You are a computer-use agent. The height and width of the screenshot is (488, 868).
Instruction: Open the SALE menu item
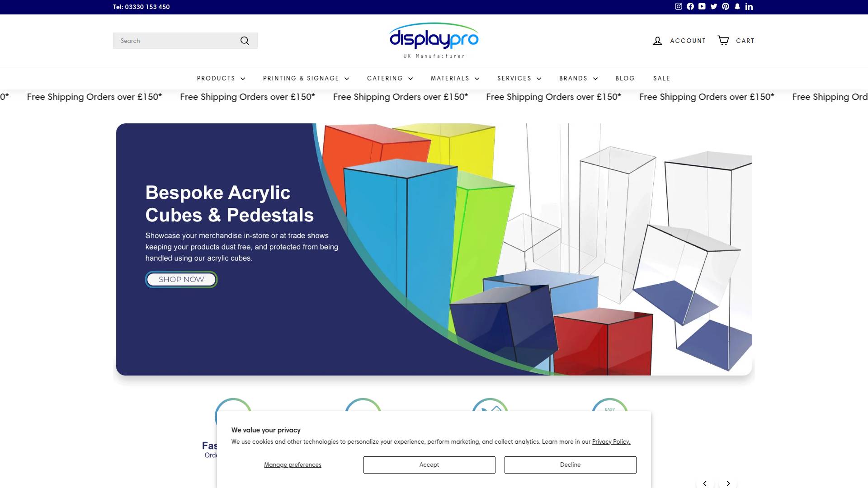(662, 78)
